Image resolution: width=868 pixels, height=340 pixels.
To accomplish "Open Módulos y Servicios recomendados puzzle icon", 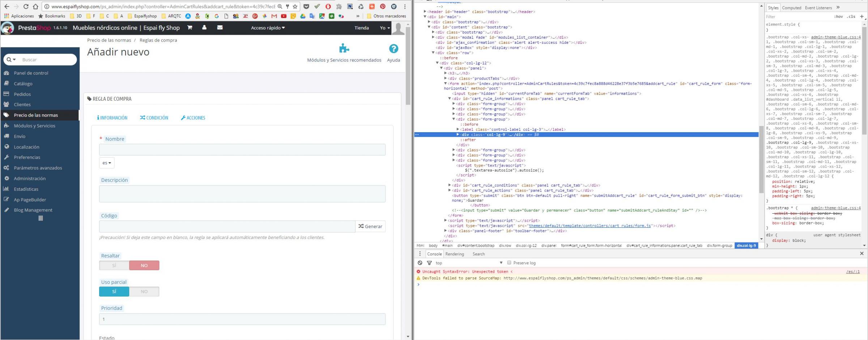I will tap(344, 49).
